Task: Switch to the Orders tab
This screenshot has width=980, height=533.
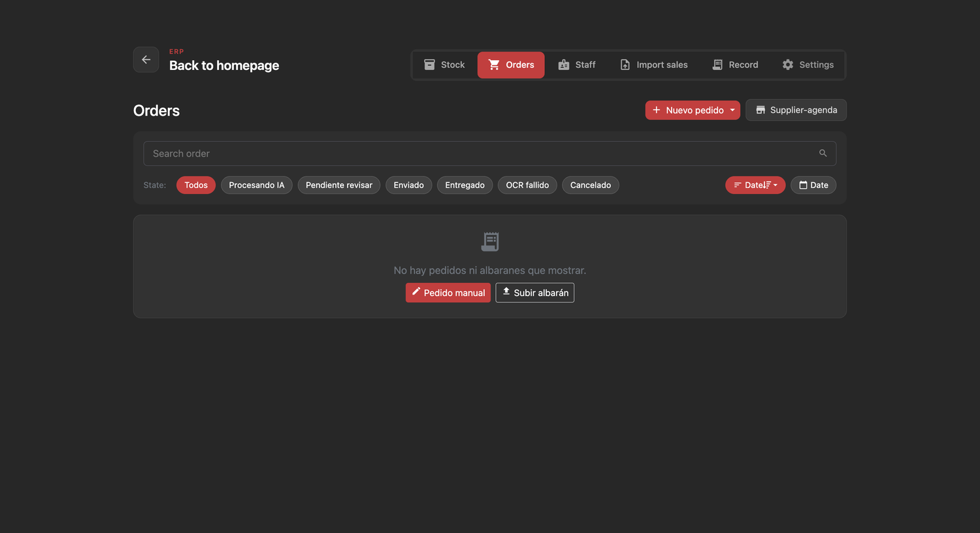Action: click(511, 65)
